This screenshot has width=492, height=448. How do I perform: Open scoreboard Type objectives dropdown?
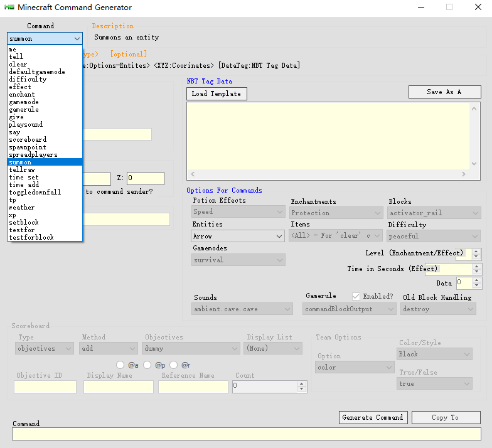coord(44,348)
